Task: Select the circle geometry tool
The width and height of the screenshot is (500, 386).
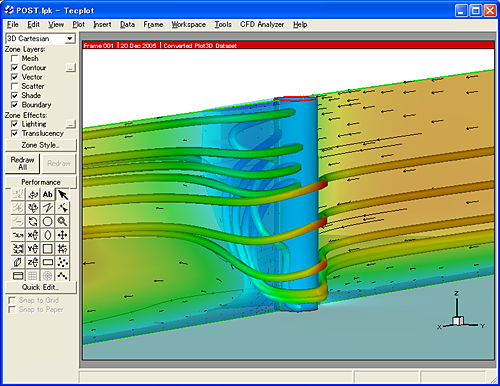Action: 48,221
